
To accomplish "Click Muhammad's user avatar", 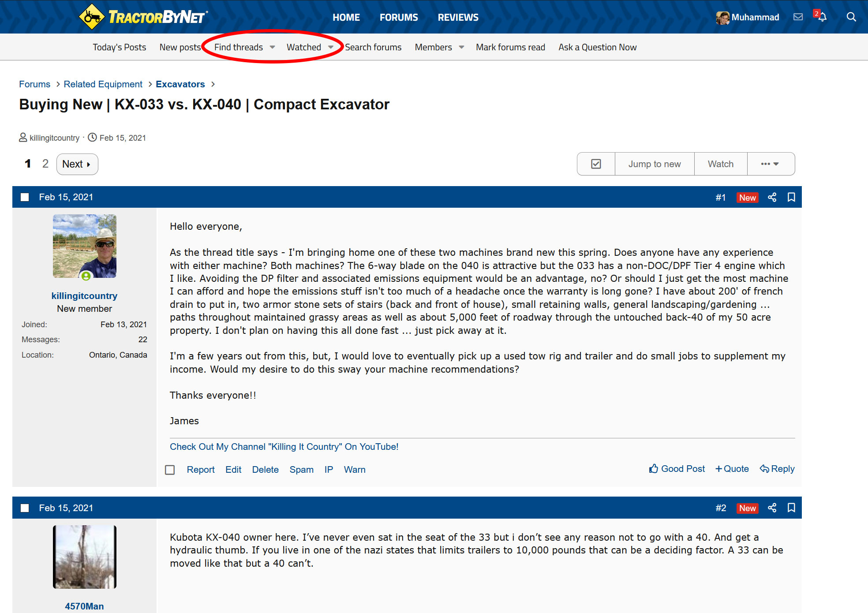I will [722, 18].
